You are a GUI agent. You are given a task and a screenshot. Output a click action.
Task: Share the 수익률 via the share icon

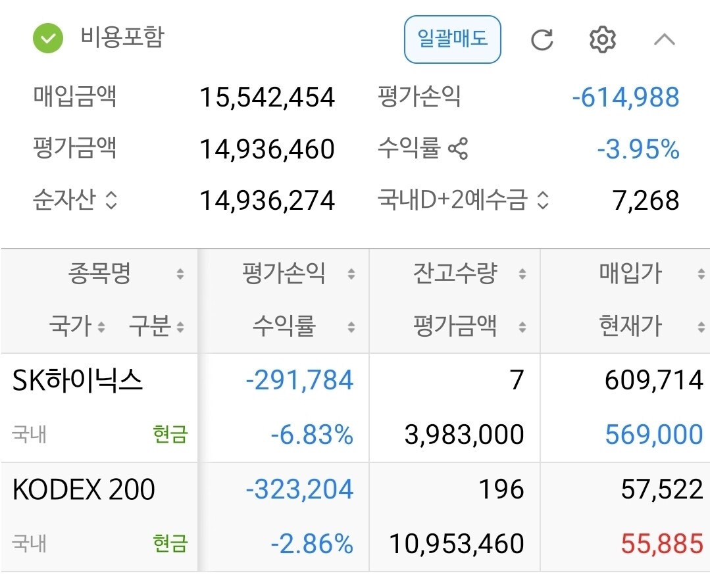pos(458,149)
